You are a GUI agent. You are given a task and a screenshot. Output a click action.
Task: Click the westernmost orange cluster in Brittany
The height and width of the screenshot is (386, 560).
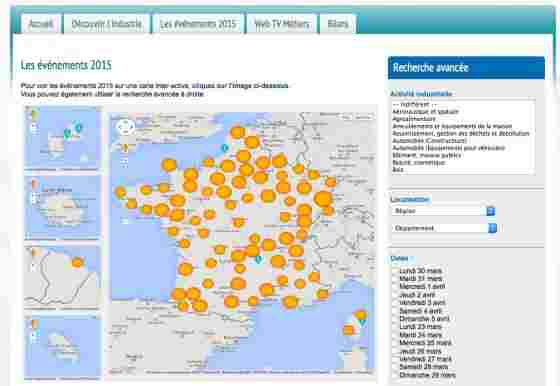(x=120, y=192)
